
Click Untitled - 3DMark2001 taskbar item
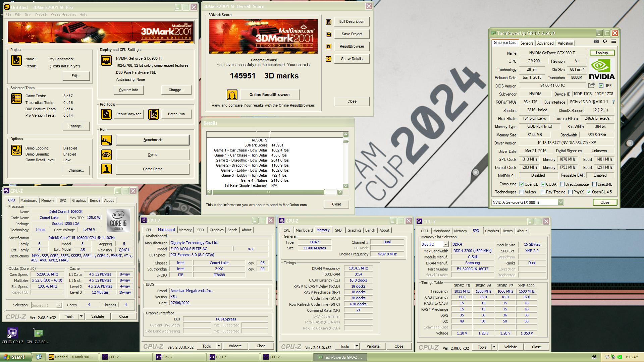[x=72, y=357]
